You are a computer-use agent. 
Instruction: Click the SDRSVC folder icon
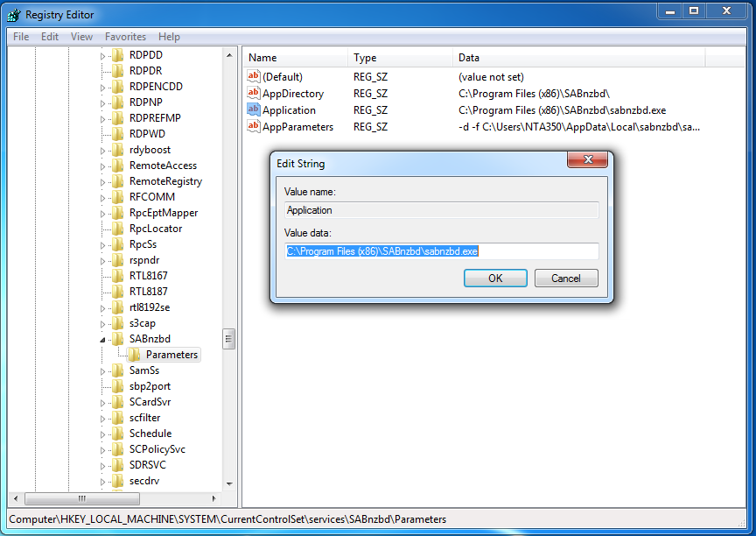tap(117, 464)
